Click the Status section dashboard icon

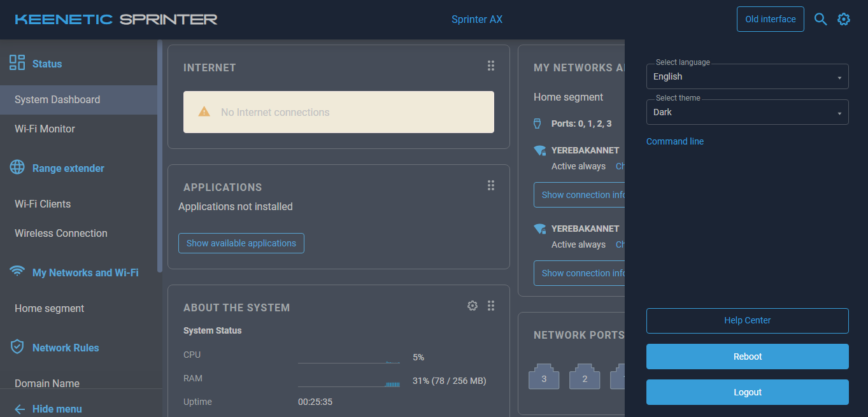(17, 62)
